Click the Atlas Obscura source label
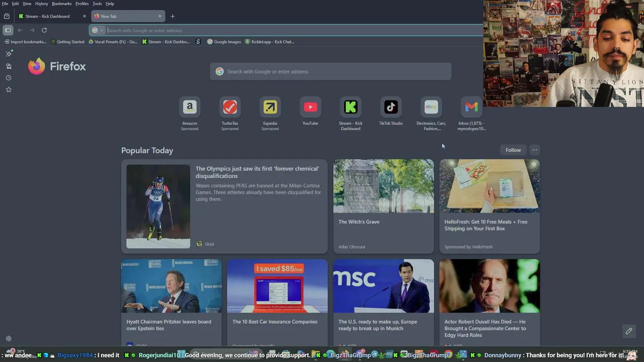Viewport: 644px width, 362px height. pos(352,247)
